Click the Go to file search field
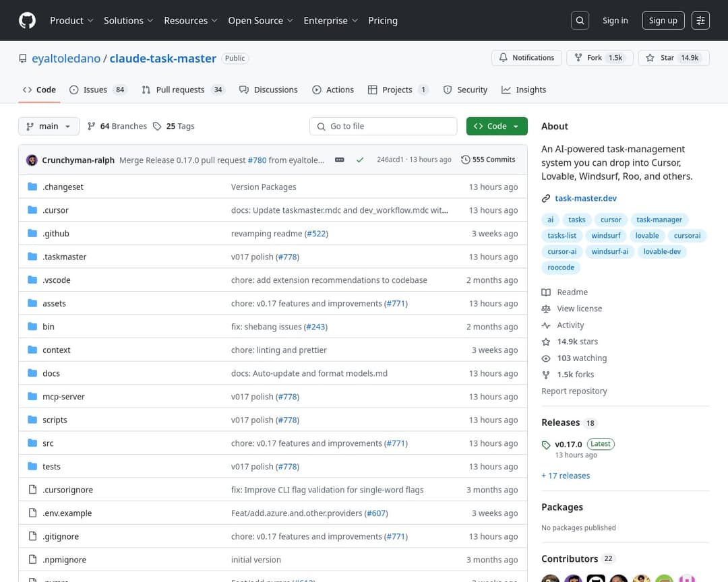The height and width of the screenshot is (582, 728). click(x=383, y=126)
